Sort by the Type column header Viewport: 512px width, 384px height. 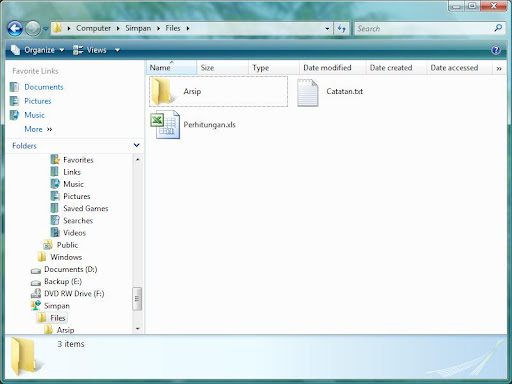[274, 68]
